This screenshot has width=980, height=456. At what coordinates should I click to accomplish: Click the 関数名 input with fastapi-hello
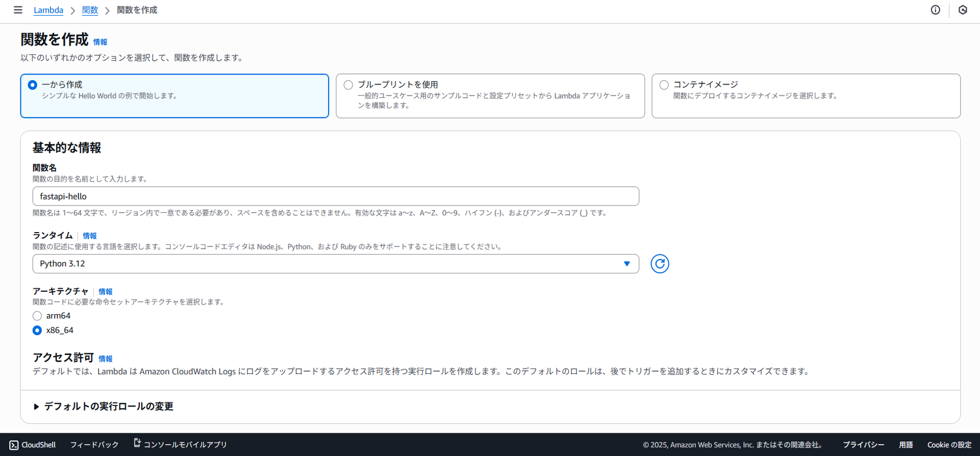(335, 196)
